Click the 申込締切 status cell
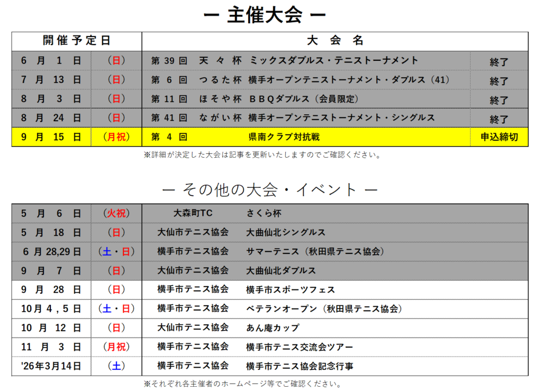 pos(499,137)
